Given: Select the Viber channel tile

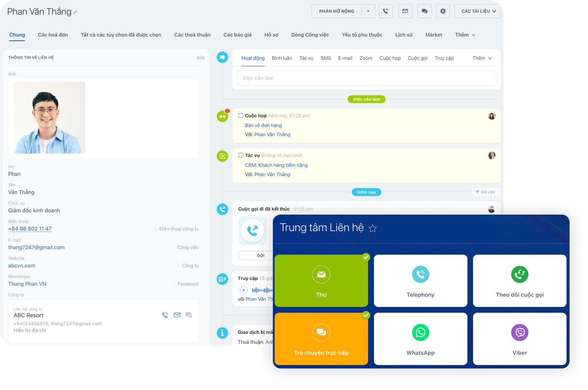Looking at the screenshot, I should pyautogui.click(x=520, y=338).
